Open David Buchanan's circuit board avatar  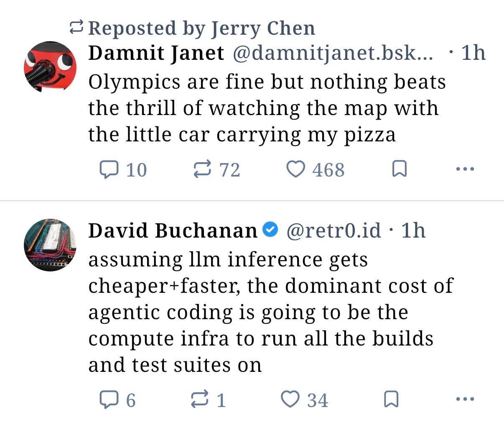50,245
